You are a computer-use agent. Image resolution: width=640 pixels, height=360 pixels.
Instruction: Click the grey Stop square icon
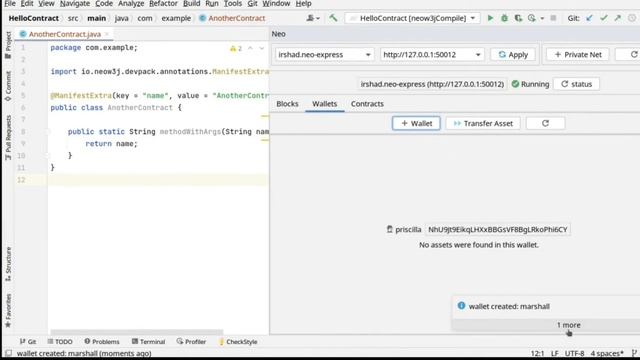click(x=553, y=18)
